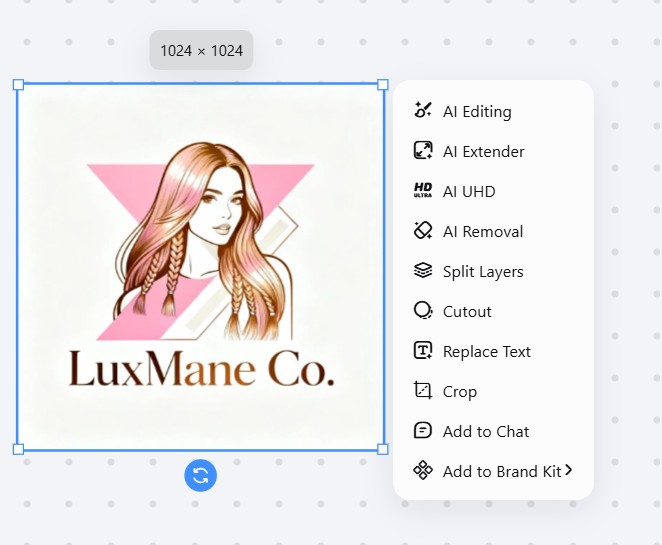The image size is (662, 545).
Task: Expand the Add to Brand Kit submenu arrow
Action: click(x=568, y=470)
